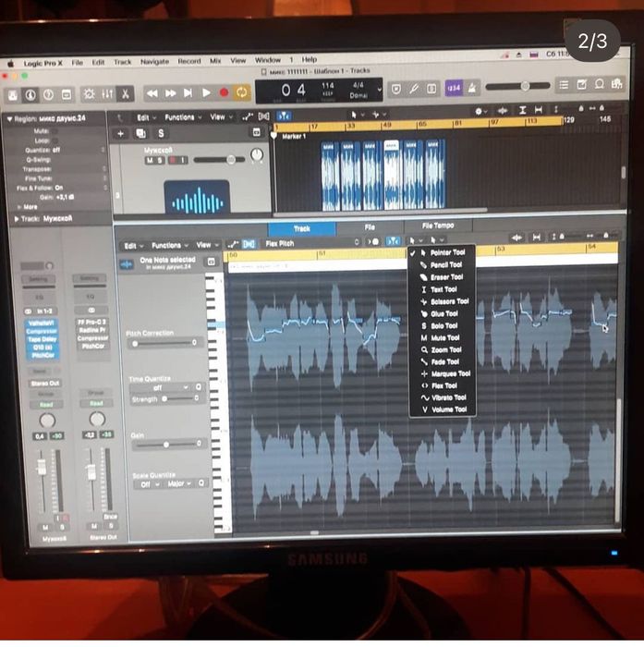Image resolution: width=644 pixels, height=647 pixels.
Task: Toggle the yellow Cycle mode button
Action: (x=242, y=92)
